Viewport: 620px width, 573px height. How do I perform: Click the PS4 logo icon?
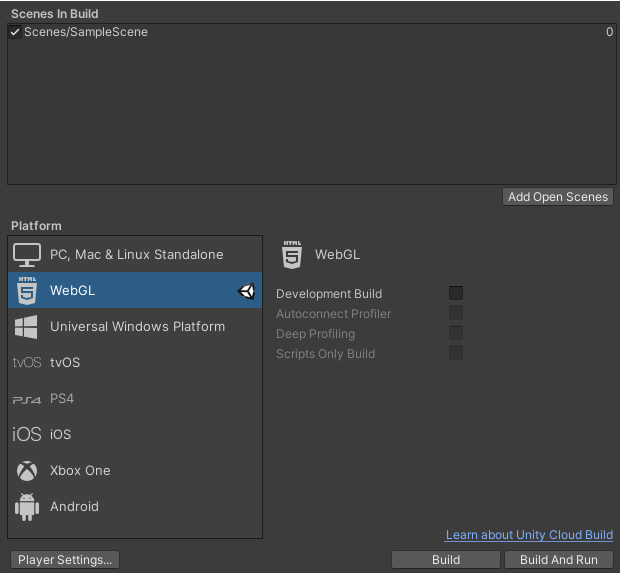[27, 400]
